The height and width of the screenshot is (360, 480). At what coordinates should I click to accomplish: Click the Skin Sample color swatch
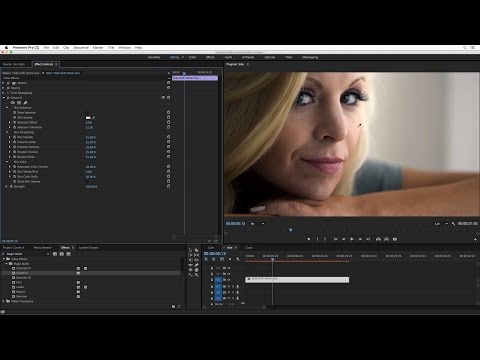(x=88, y=118)
